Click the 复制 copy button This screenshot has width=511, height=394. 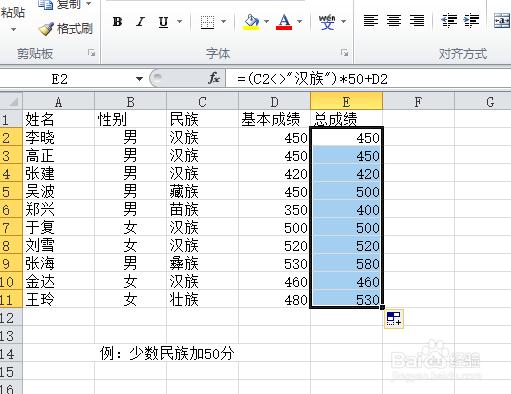point(60,4)
